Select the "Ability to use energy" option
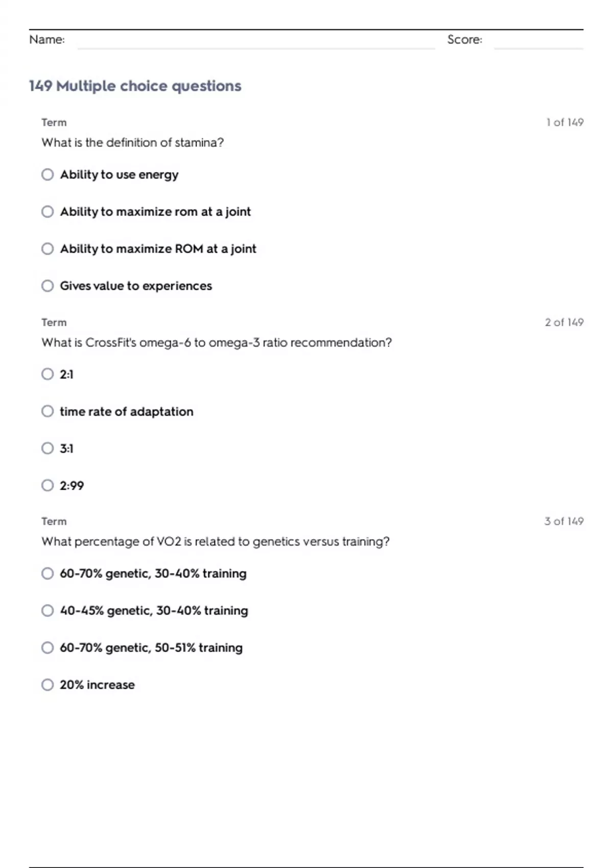 coord(48,175)
